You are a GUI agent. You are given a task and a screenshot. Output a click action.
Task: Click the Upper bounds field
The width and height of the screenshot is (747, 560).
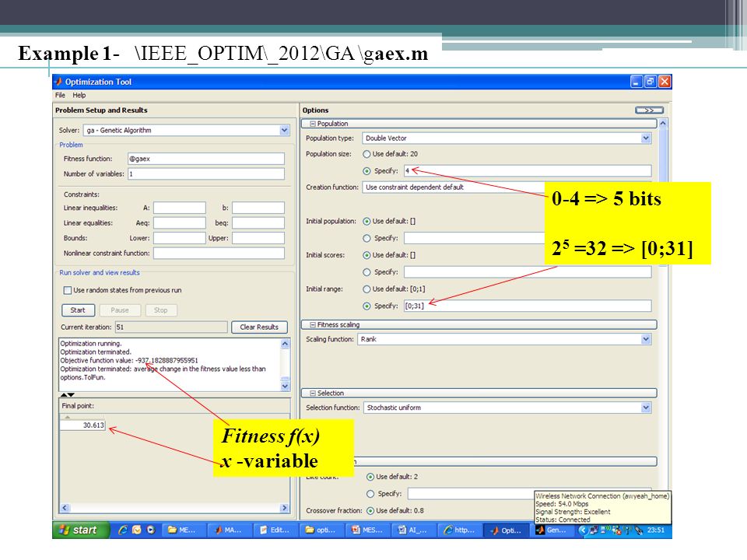(258, 238)
